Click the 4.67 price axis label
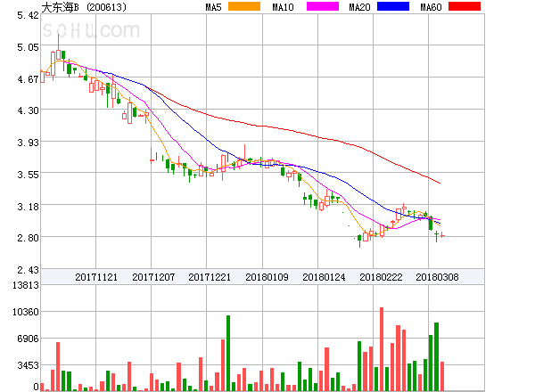This screenshot has width=535, height=392. click(x=29, y=79)
